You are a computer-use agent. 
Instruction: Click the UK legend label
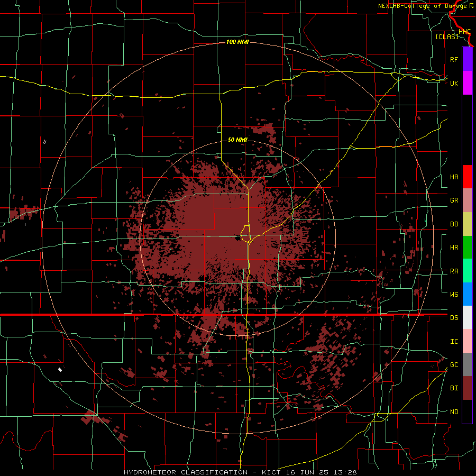pyautogui.click(x=454, y=83)
